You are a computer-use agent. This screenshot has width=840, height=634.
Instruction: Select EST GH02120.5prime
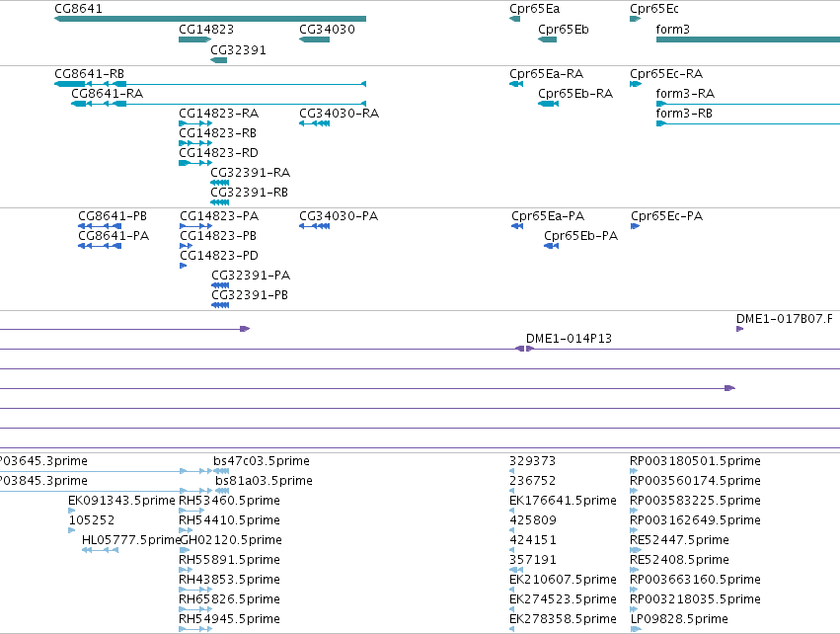[x=185, y=550]
